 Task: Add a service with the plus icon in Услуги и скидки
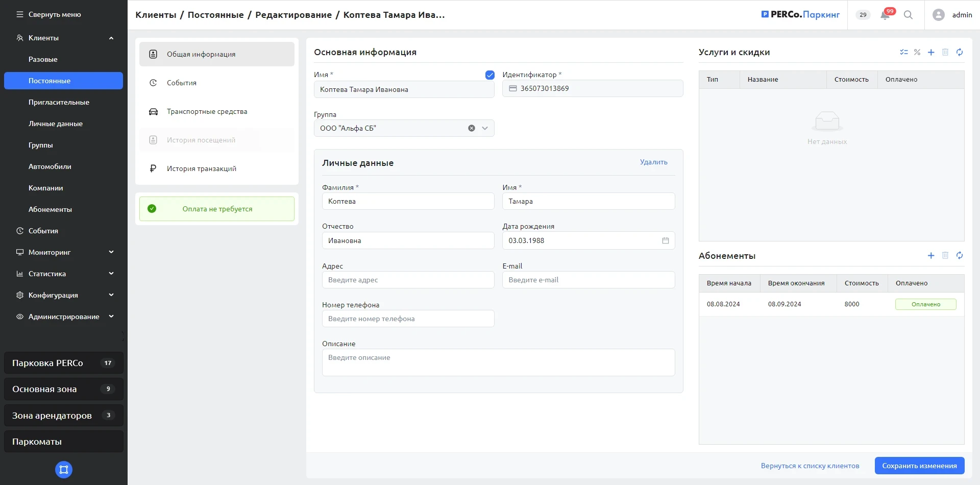point(931,52)
